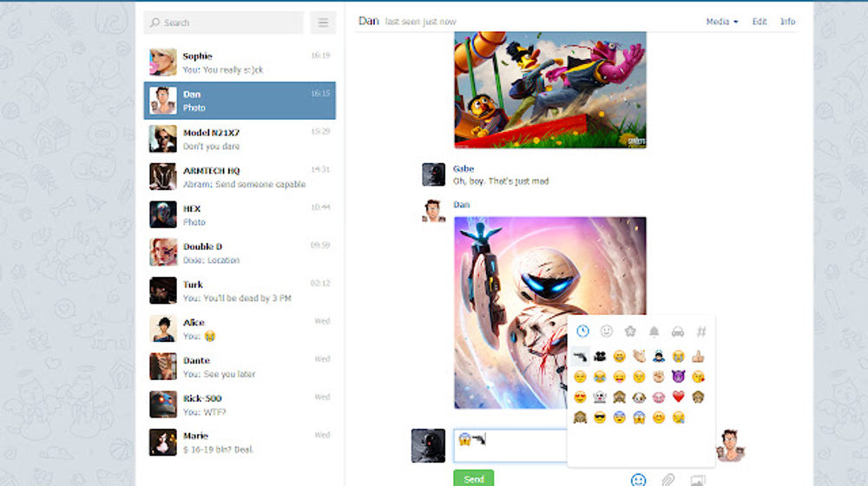Insert the screaming face emoji
This screenshot has width=868, height=486.
tap(639, 417)
